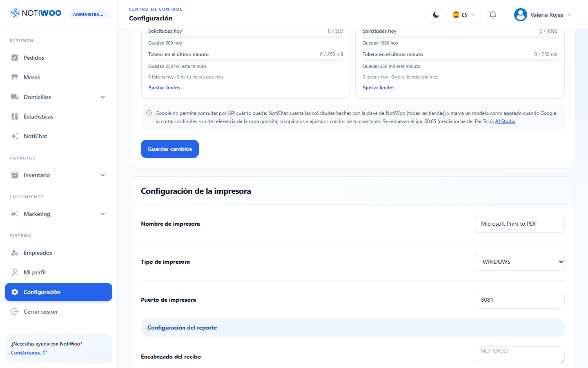This screenshot has width=588, height=368.
Task: Click the Mi perfil user icon
Action: 15,272
